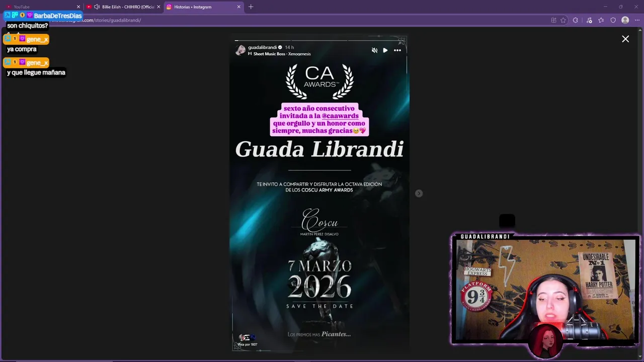
Task: Click the shield browser essentials icon
Action: [613, 20]
